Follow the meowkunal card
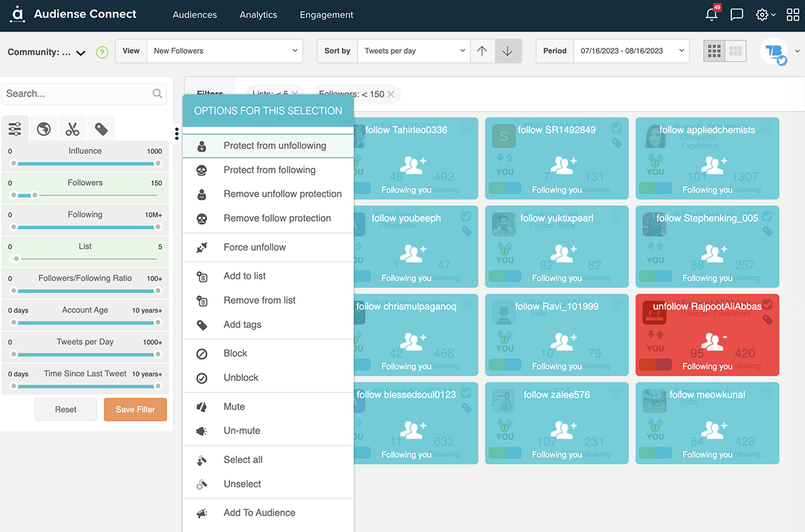The width and height of the screenshot is (805, 532). pos(707,423)
